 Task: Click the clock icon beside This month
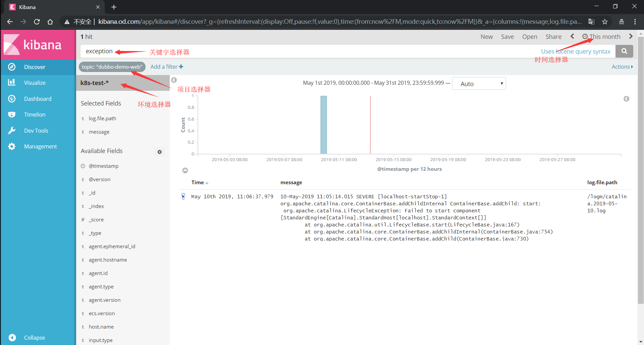[585, 37]
